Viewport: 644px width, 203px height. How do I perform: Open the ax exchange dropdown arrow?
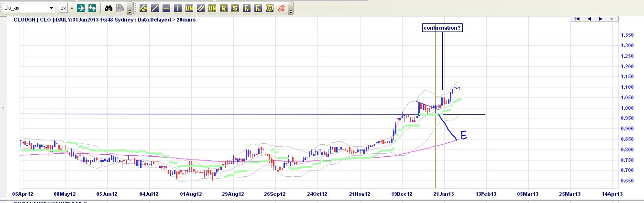pos(72,8)
